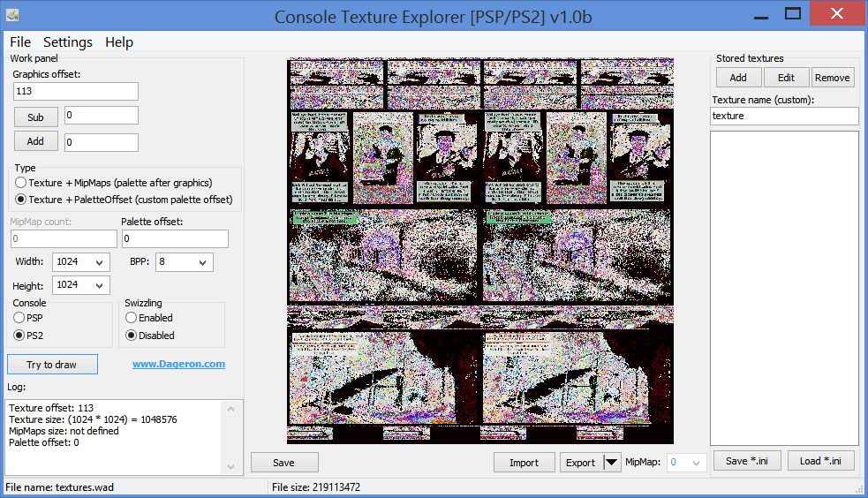Viewport: 868px width, 498px height.
Task: Click log line 'Palette offset: 0'
Action: pos(44,442)
